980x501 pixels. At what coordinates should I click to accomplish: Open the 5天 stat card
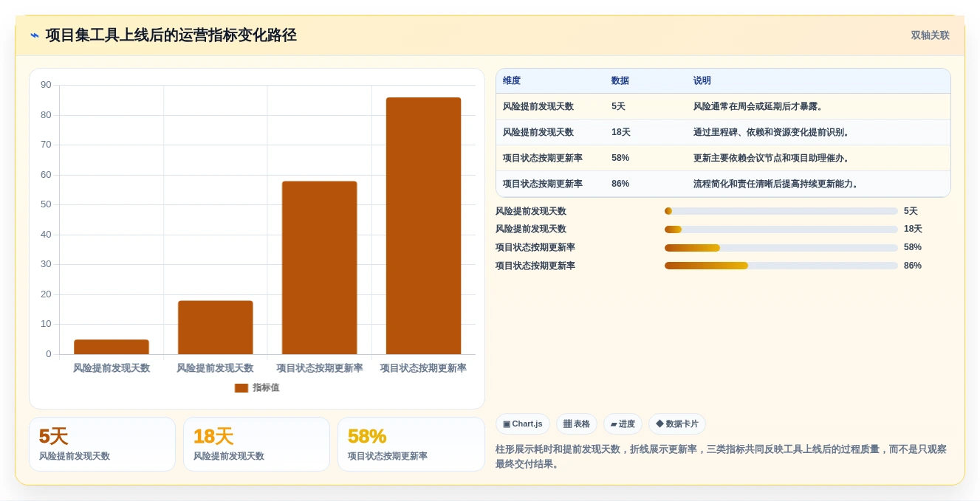tap(103, 444)
